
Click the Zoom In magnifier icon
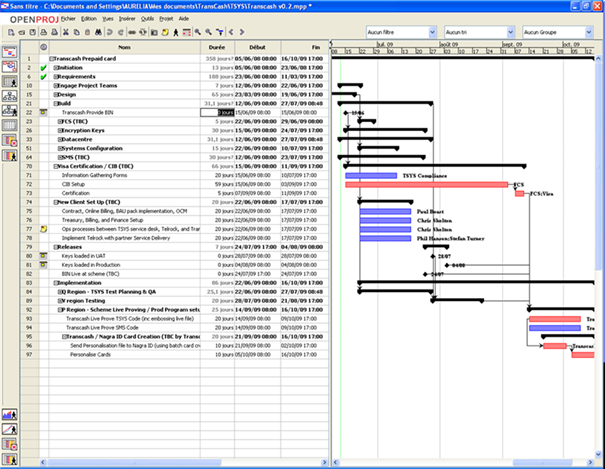pyautogui.click(x=198, y=32)
